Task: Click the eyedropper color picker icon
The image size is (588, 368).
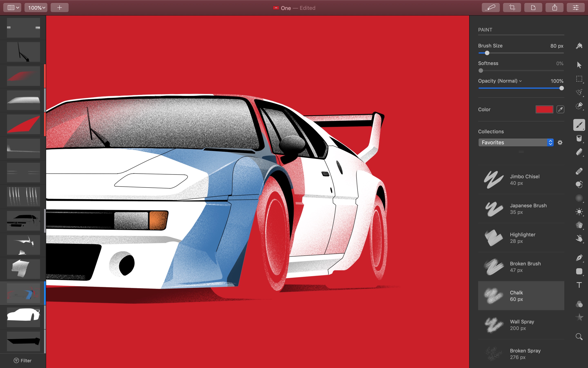Action: point(560,110)
